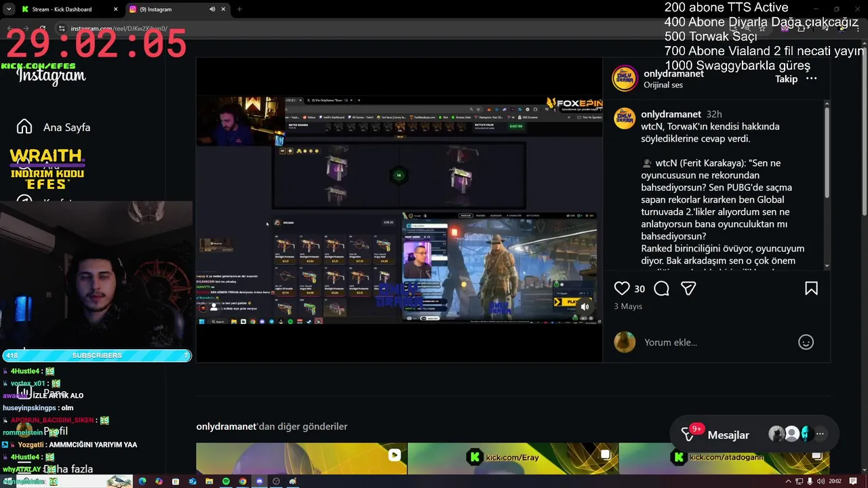Toggle the reel video sound icon
The width and height of the screenshot is (868, 488).
click(585, 306)
